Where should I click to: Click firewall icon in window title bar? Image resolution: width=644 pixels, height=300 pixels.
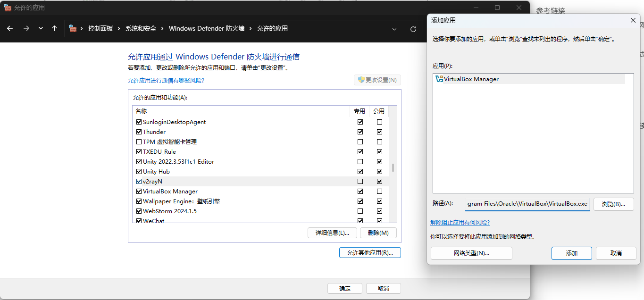click(8, 8)
